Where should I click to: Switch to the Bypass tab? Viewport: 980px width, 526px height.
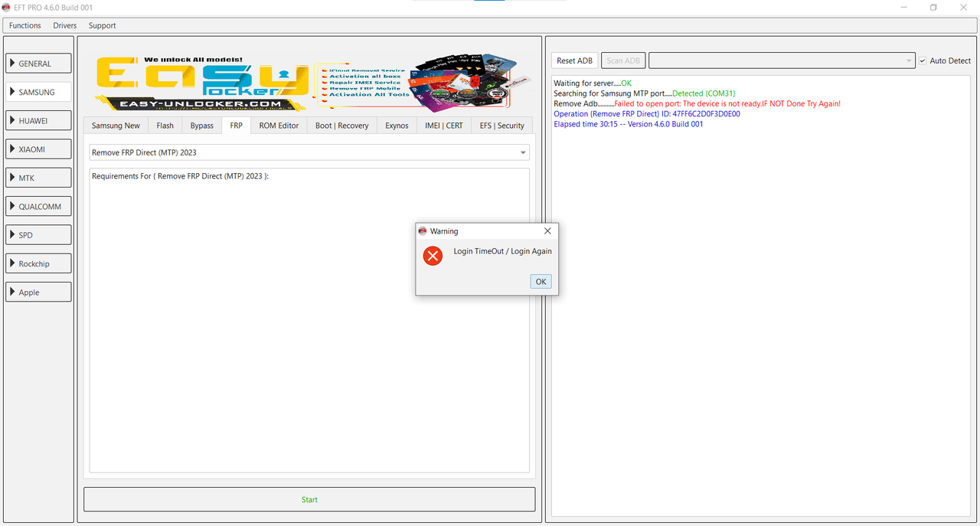click(202, 126)
